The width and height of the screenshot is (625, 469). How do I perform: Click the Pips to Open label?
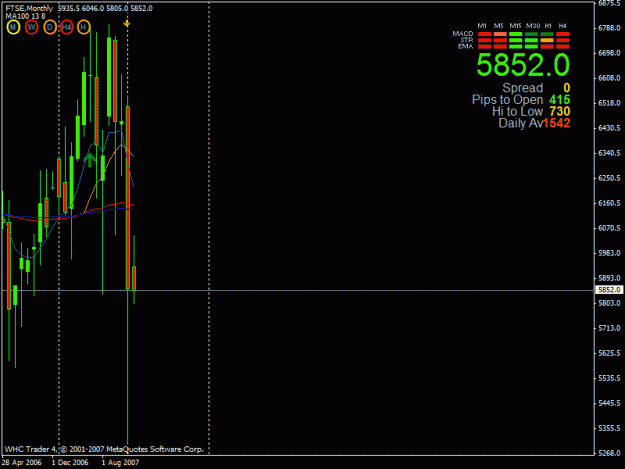click(x=507, y=100)
